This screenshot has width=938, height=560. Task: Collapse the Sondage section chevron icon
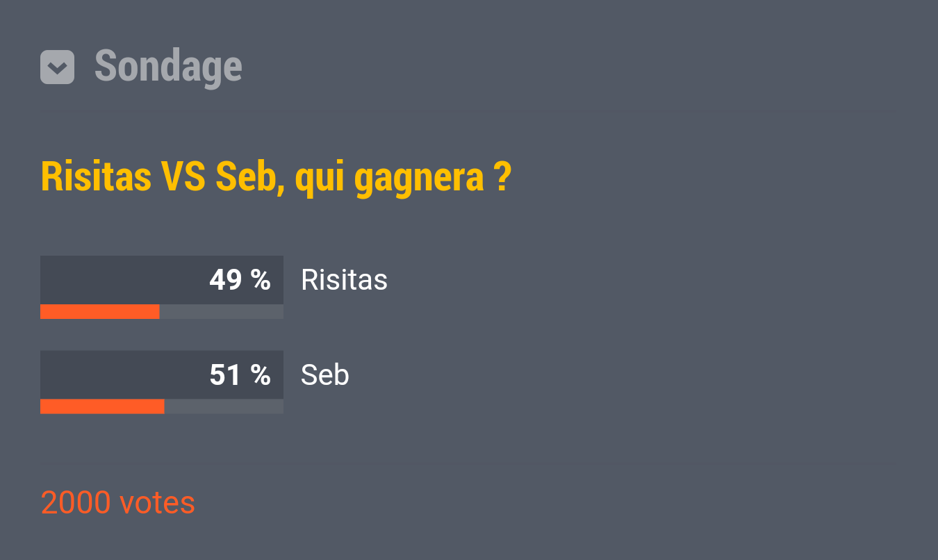pos(57,67)
